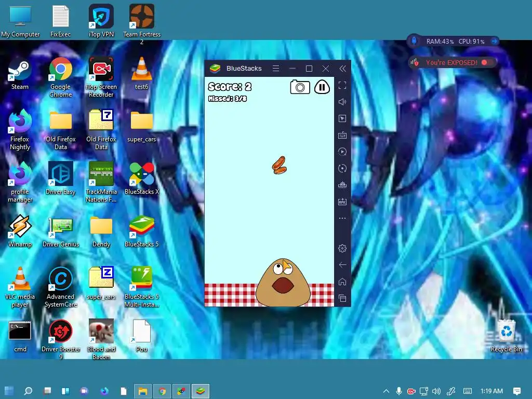The height and width of the screenshot is (399, 532).
Task: Click the falling sausage food item
Action: click(x=280, y=165)
